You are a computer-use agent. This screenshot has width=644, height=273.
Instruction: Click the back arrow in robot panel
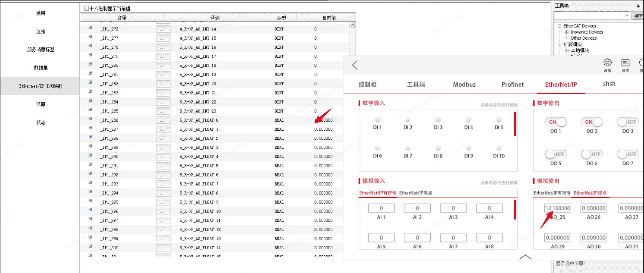pyautogui.click(x=355, y=65)
